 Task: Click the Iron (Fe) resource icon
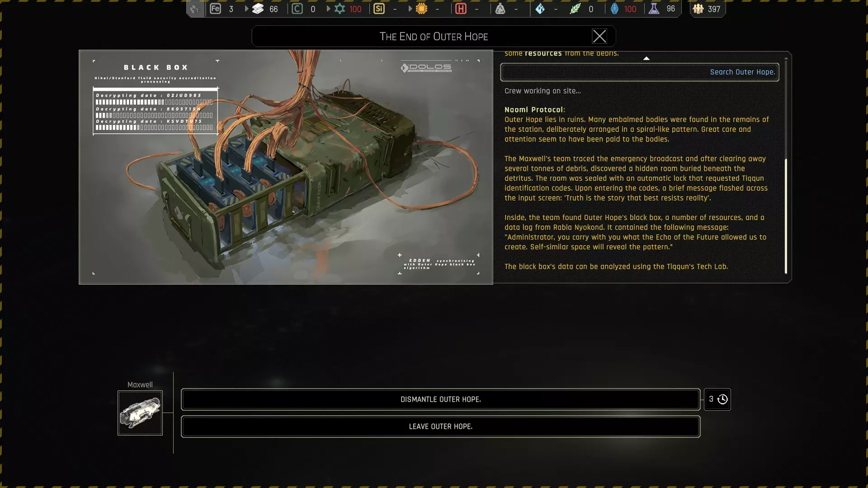pos(215,9)
